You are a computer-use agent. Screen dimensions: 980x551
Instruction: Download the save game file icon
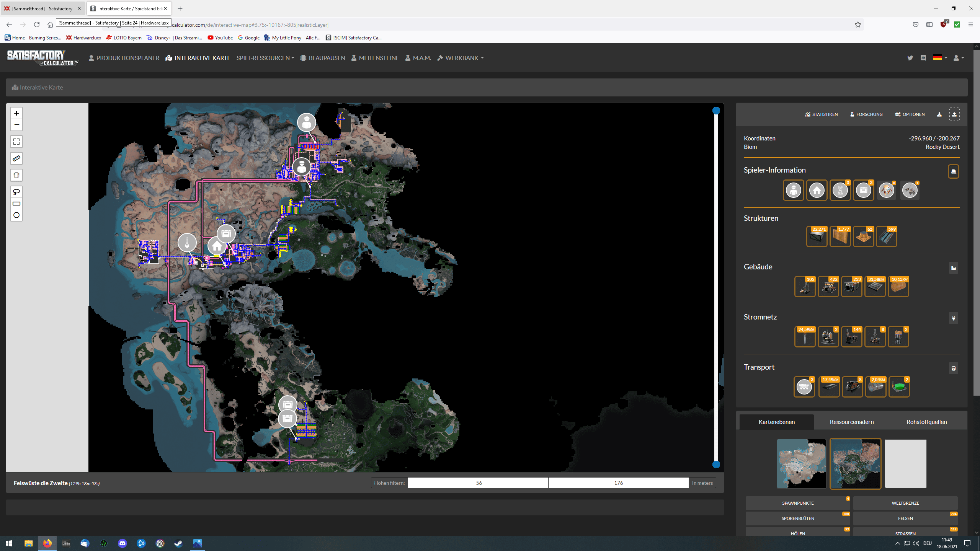[x=939, y=114]
